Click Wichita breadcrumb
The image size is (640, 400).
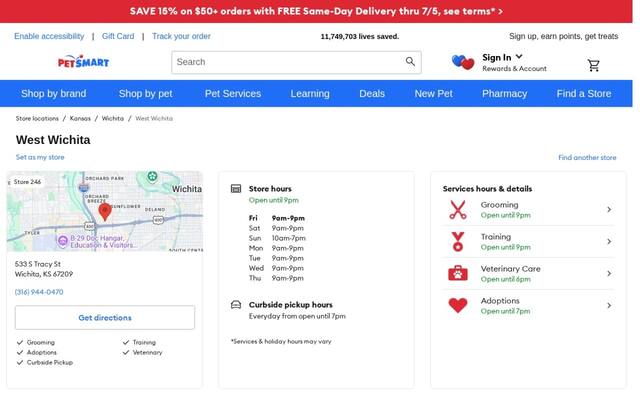coord(113,118)
